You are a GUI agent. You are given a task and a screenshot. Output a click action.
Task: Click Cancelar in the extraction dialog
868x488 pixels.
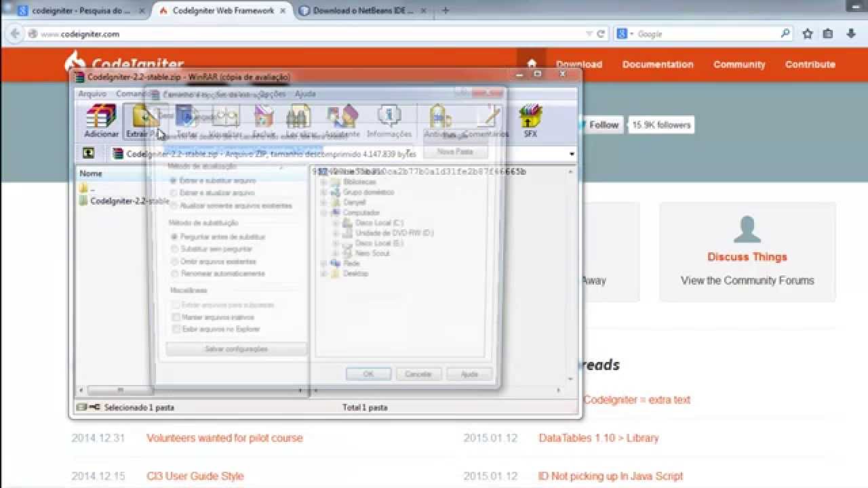(418, 374)
